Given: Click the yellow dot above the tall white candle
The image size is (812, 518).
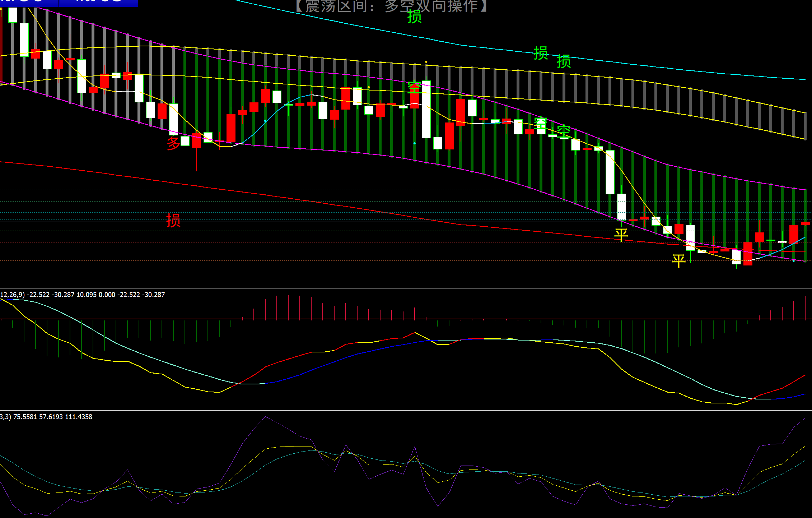Looking at the screenshot, I should [x=426, y=62].
